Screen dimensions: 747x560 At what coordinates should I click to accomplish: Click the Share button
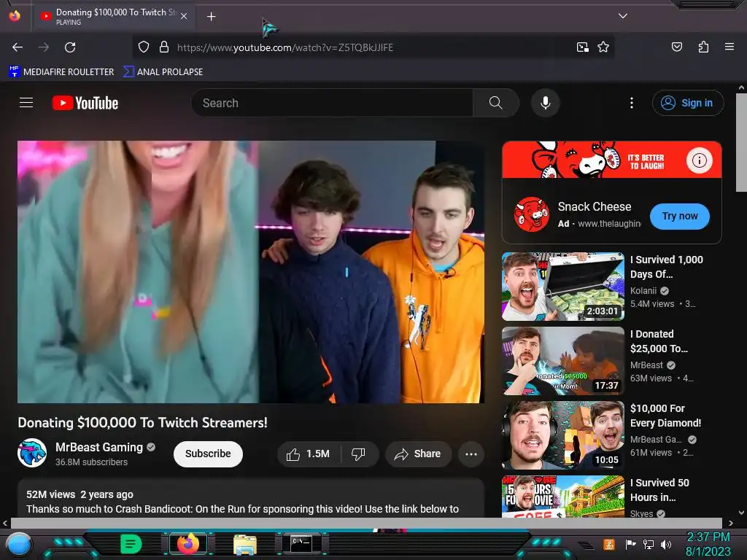(418, 454)
